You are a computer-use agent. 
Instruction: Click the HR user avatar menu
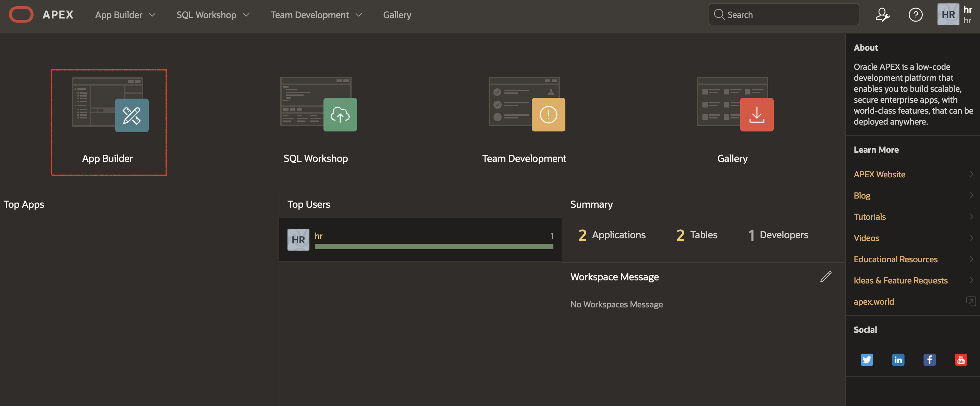[948, 14]
